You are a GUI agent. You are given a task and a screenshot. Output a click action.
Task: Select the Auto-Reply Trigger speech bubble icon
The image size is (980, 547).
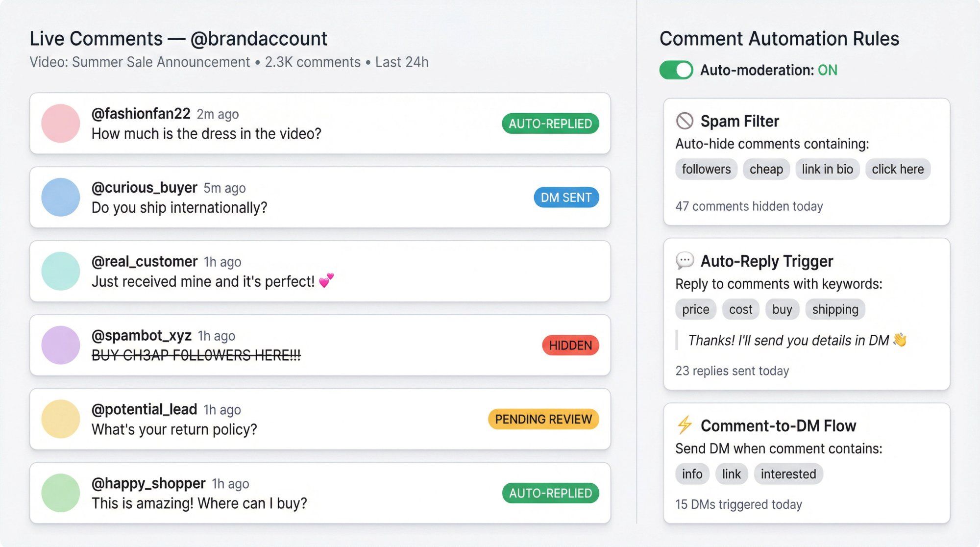point(686,260)
